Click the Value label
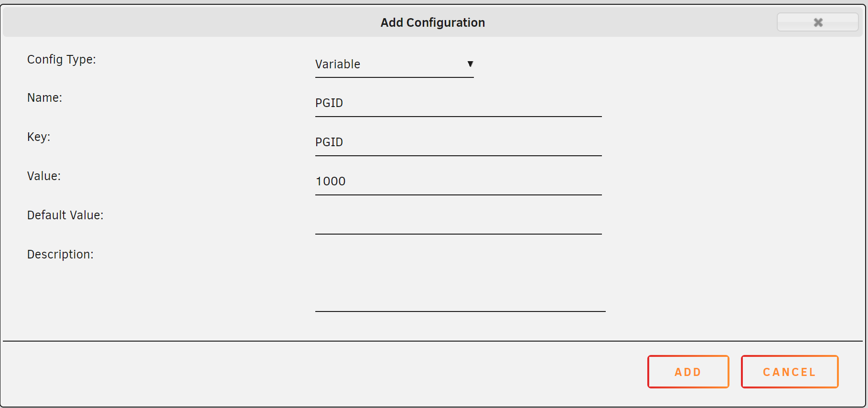The height and width of the screenshot is (408, 868). pos(44,176)
